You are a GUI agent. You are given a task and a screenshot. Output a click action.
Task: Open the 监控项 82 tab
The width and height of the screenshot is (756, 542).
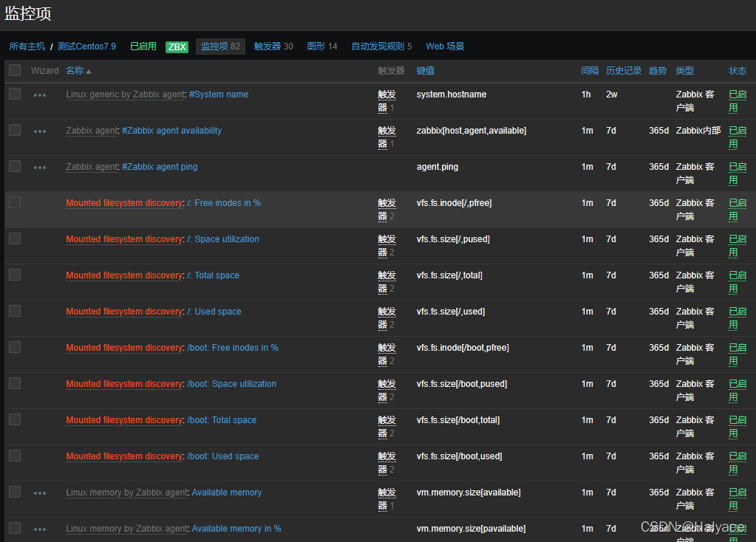pos(220,47)
